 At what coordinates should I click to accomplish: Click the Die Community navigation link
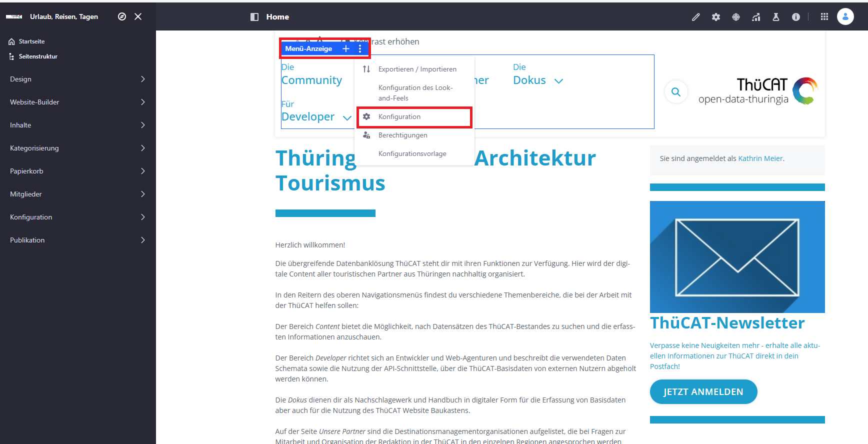(311, 74)
